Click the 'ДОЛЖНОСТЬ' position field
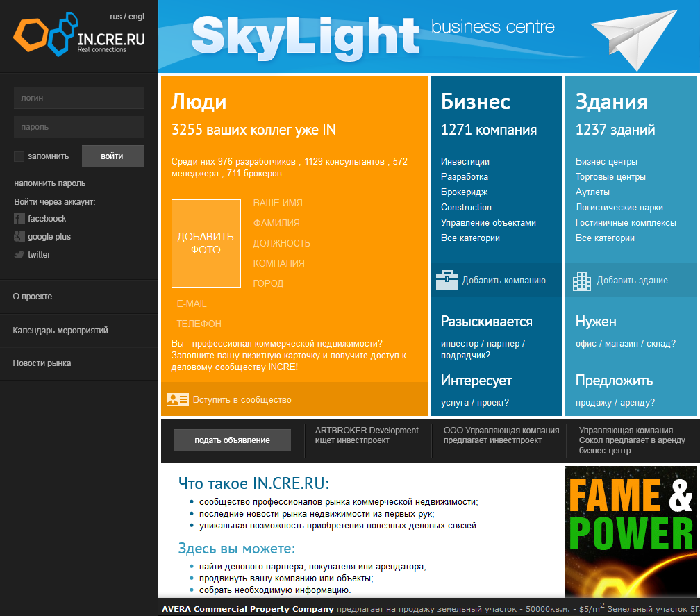This screenshot has width=700, height=616. (x=282, y=243)
